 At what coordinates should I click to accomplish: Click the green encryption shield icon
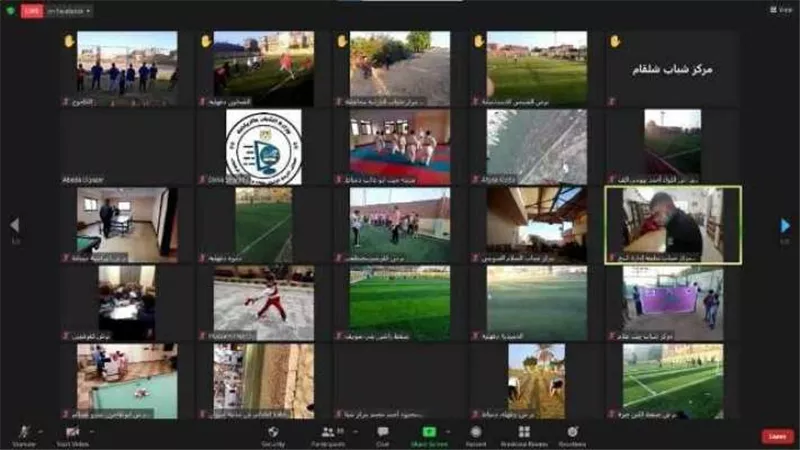[x=10, y=10]
